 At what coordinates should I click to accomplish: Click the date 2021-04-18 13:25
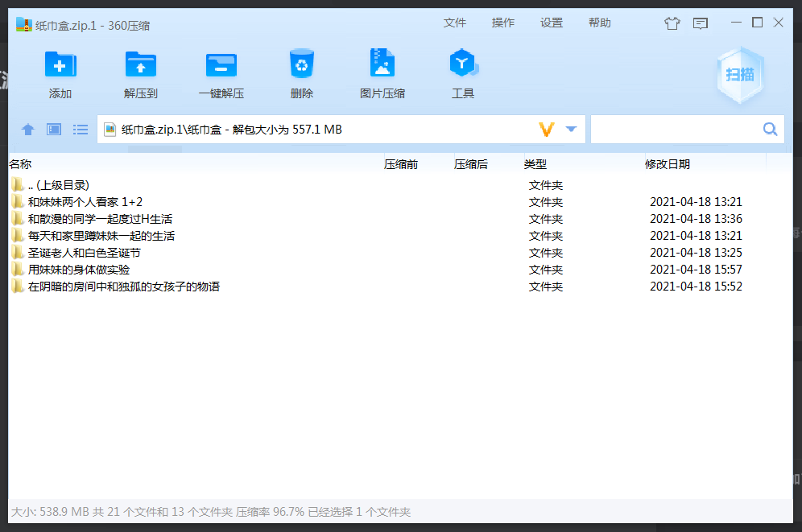pos(696,253)
